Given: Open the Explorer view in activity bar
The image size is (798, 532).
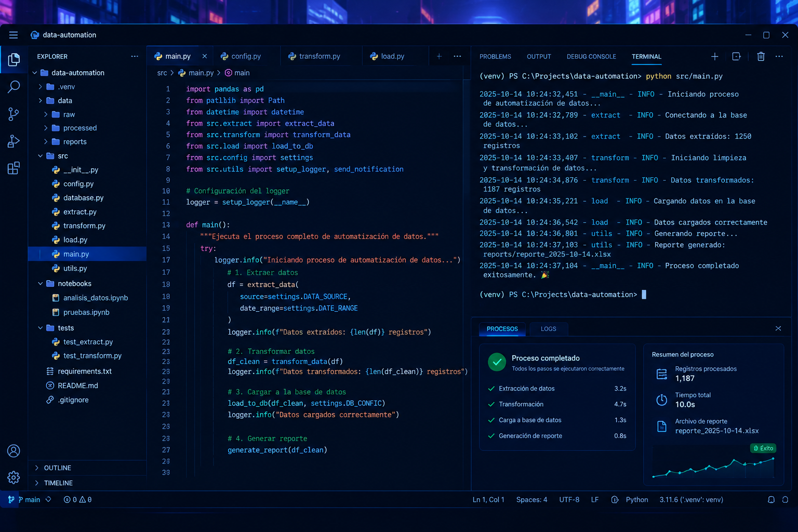Looking at the screenshot, I should 14,60.
